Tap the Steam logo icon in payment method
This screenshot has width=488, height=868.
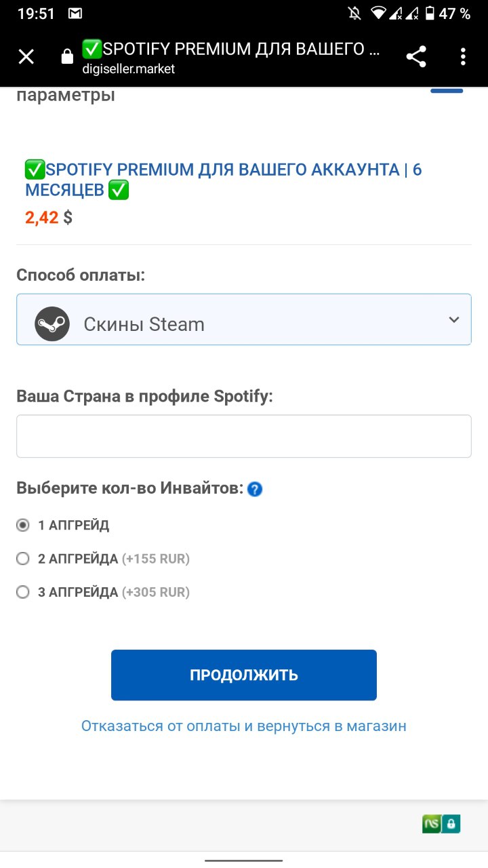[52, 324]
